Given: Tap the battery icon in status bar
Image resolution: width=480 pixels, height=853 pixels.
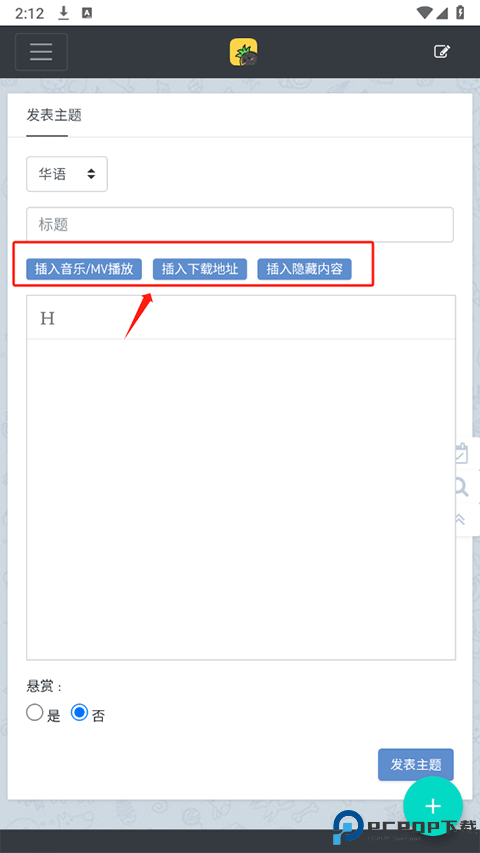Looking at the screenshot, I should click(460, 13).
